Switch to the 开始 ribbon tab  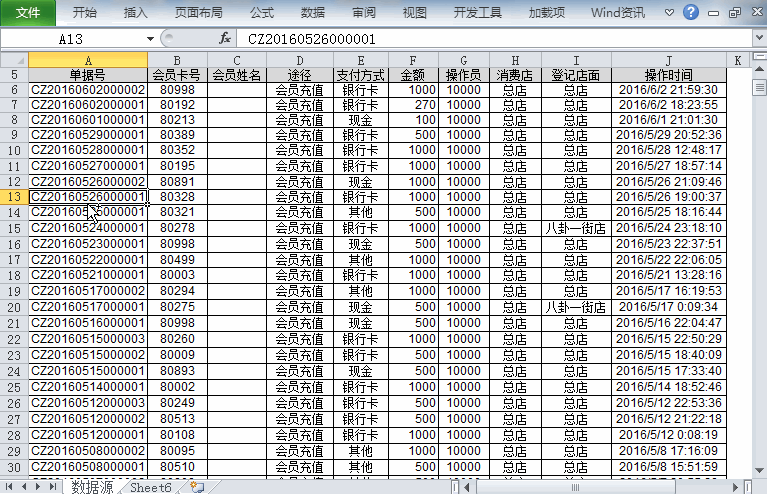pos(85,12)
